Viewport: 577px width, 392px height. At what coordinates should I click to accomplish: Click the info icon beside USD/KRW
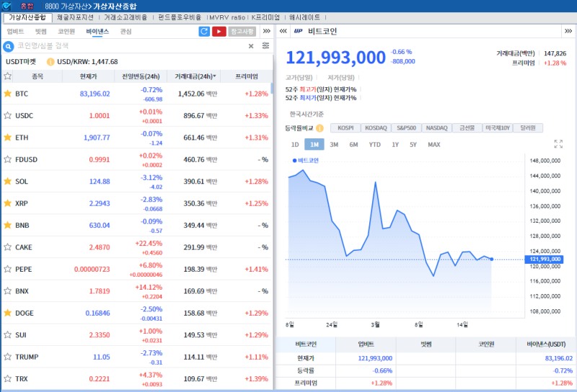(x=50, y=62)
